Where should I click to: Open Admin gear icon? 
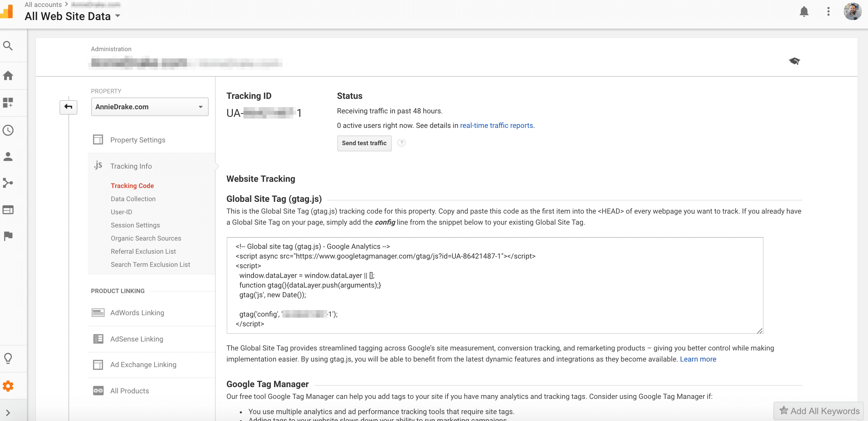pos(8,386)
